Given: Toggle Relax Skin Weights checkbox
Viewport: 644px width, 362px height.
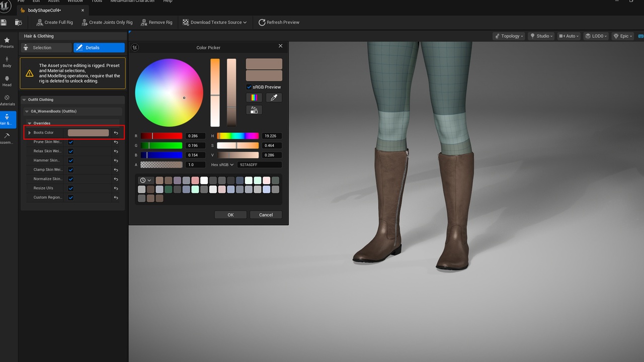Looking at the screenshot, I should tap(71, 151).
